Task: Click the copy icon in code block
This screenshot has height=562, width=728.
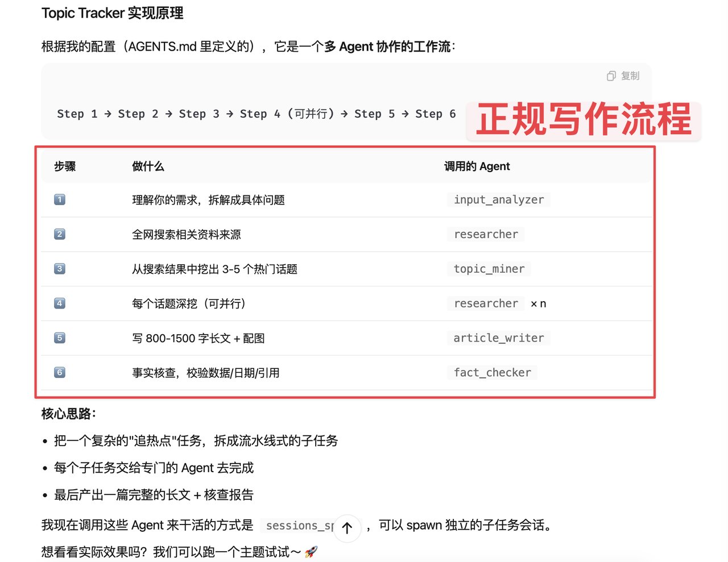Action: tap(611, 76)
